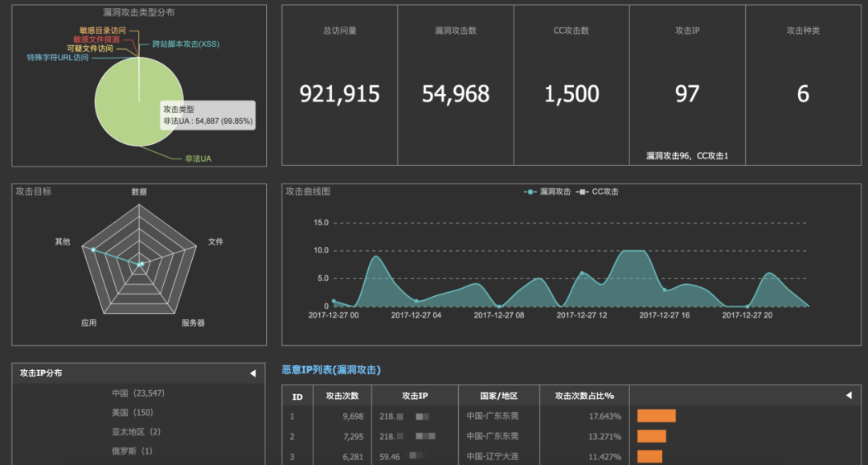
Task: Sort by the 攻击IP column header
Action: click(x=415, y=396)
